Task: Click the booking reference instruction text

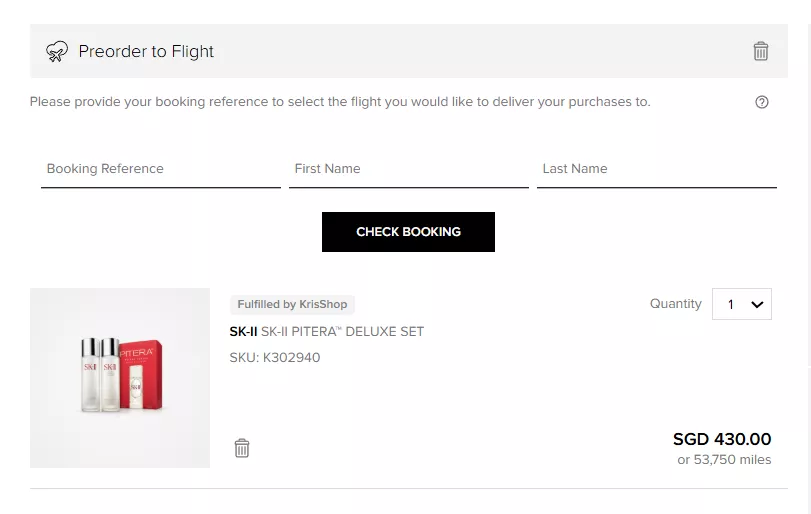Action: (x=340, y=101)
